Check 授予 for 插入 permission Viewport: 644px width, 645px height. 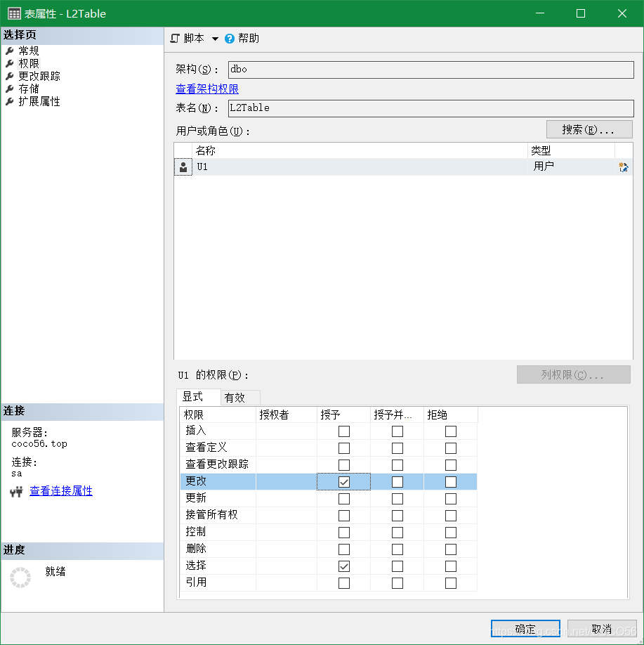[344, 431]
